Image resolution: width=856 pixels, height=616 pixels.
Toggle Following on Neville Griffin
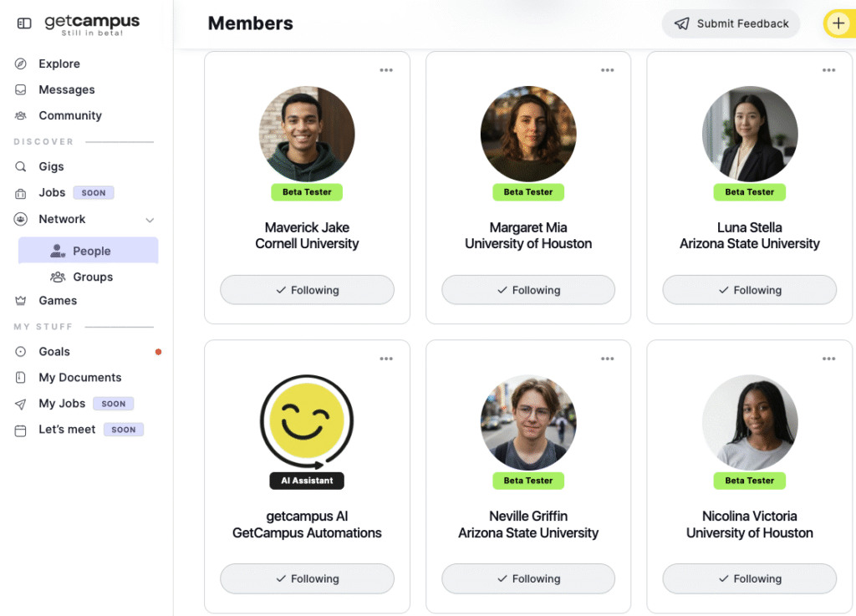tap(528, 578)
